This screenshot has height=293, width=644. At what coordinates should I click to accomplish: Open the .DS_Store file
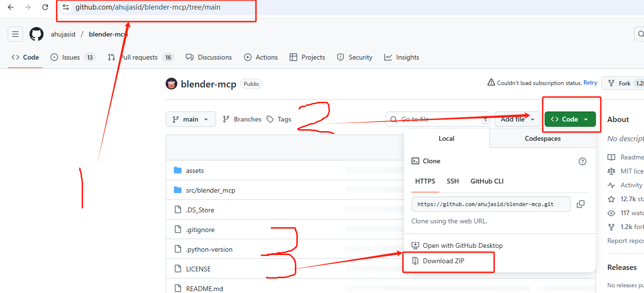(200, 210)
